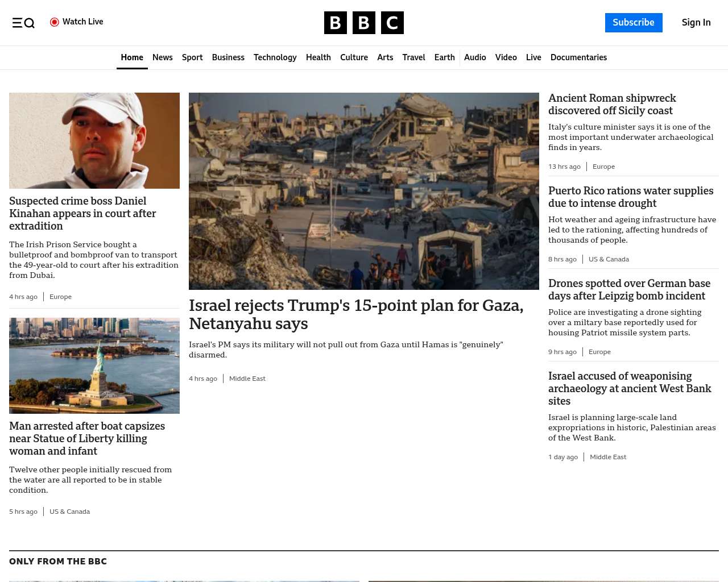The height and width of the screenshot is (582, 728).
Task: Open Statue of Liberty photo thumbnail
Action: coord(94,365)
